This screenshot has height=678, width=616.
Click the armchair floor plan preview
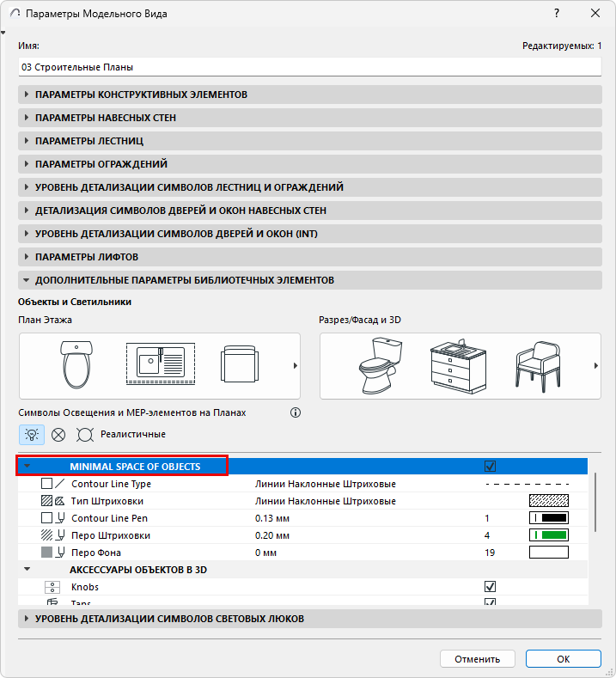click(240, 363)
